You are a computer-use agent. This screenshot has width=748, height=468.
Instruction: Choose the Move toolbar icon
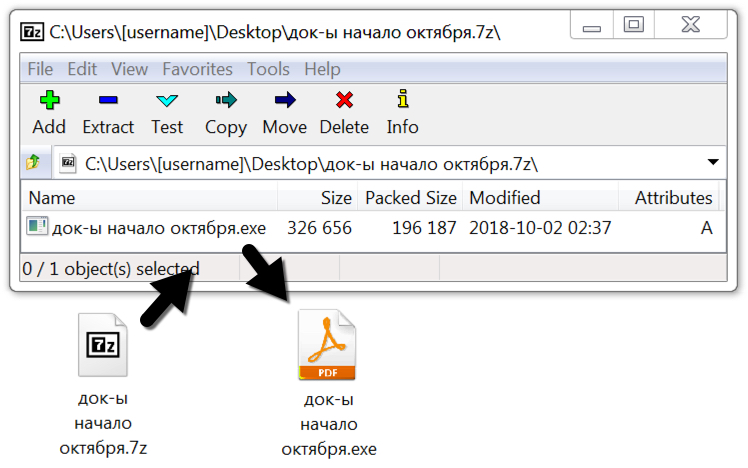tap(285, 100)
